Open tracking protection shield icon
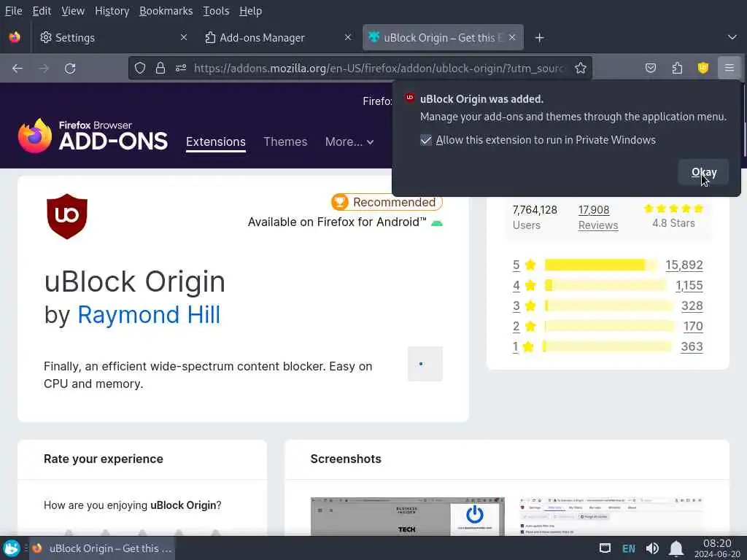 (139, 68)
